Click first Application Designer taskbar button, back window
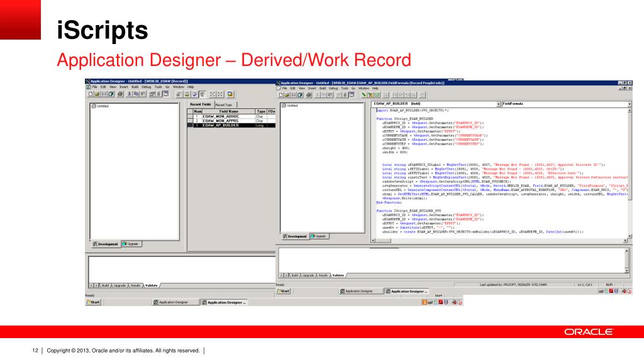This screenshot has height=362, width=644. [175, 302]
